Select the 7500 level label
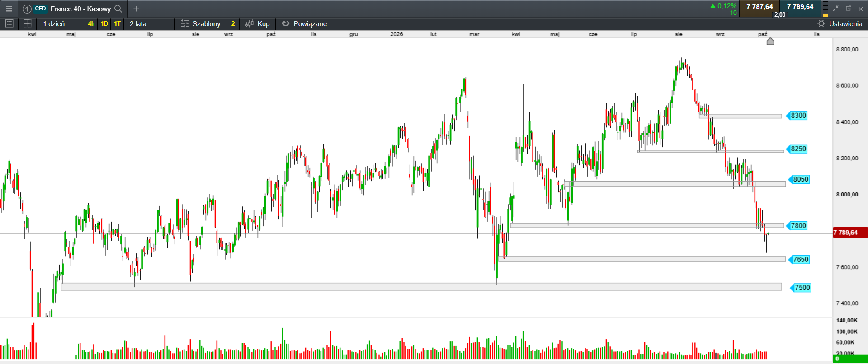Image resolution: width=868 pixels, height=364 pixels. [801, 288]
